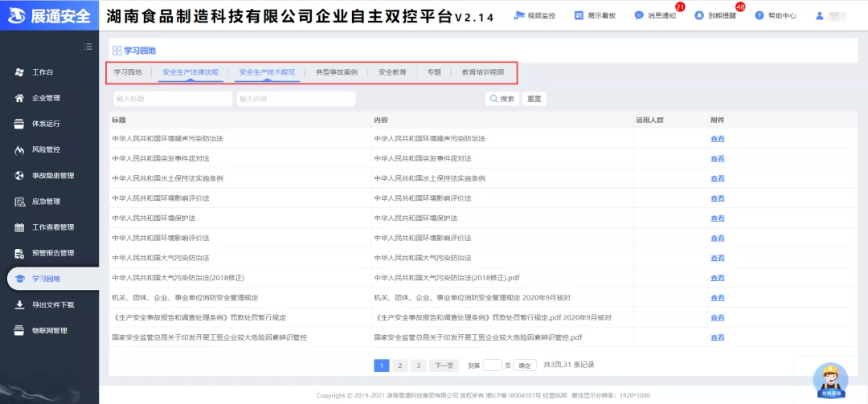The width and height of the screenshot is (868, 404).
Task: Click the user profile avatar icon
Action: [819, 15]
